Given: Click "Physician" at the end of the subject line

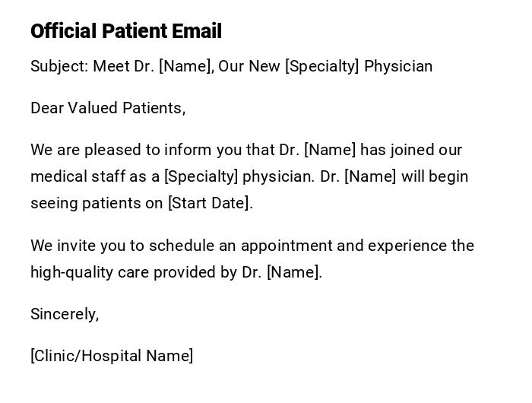Looking at the screenshot, I should (398, 66).
